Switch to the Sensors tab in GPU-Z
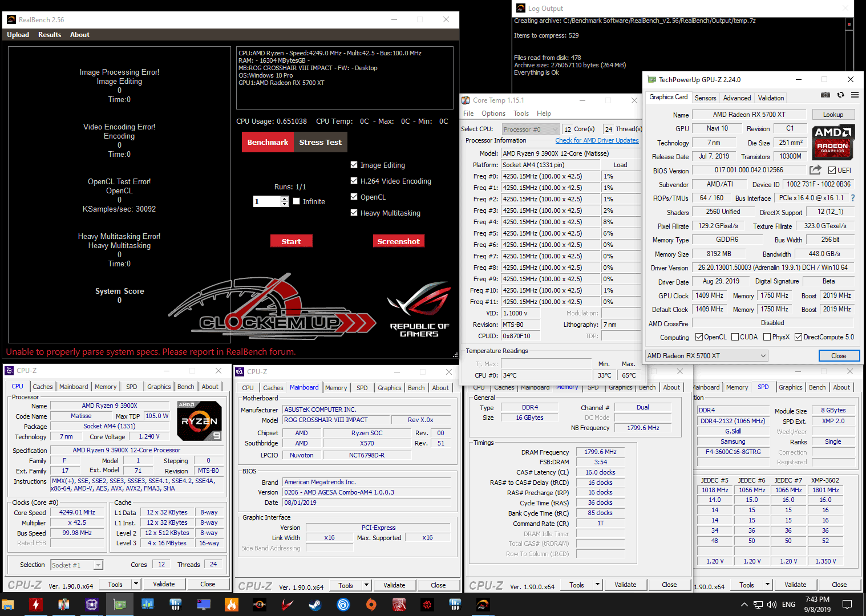Screen dimensions: 866x616 (705, 98)
